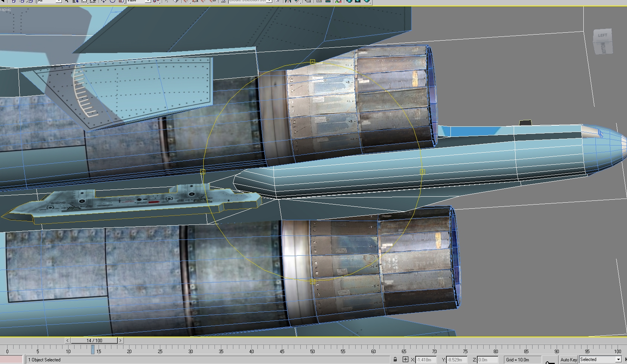Click the Set Key key icon
Screen dimensions: 627x364
(x=550, y=362)
